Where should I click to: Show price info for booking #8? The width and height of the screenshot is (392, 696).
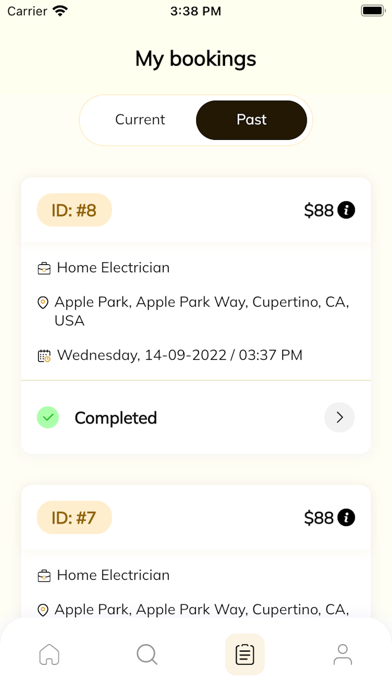pos(346,210)
